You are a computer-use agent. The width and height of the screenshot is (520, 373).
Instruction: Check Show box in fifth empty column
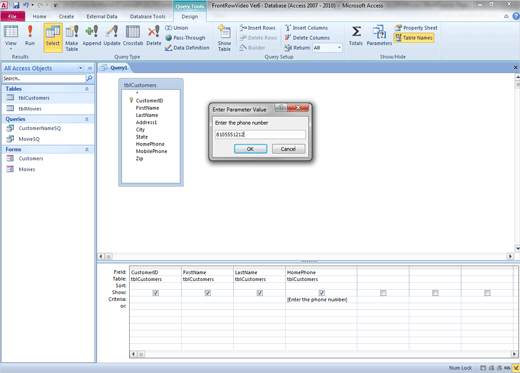383,293
